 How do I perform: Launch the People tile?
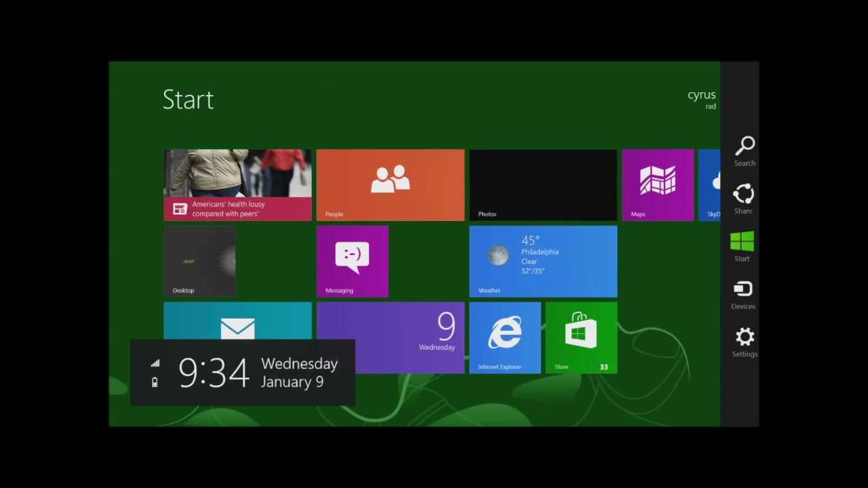[x=390, y=184]
